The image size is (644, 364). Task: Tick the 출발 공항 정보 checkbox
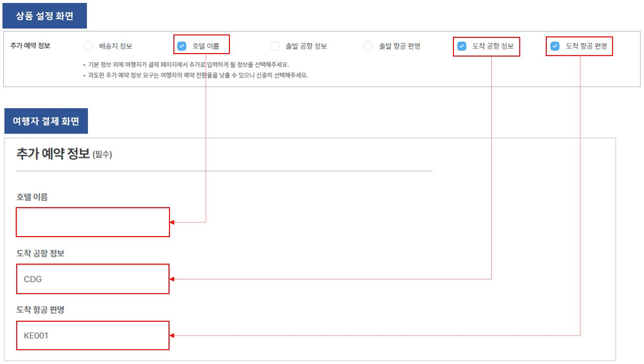coord(275,46)
